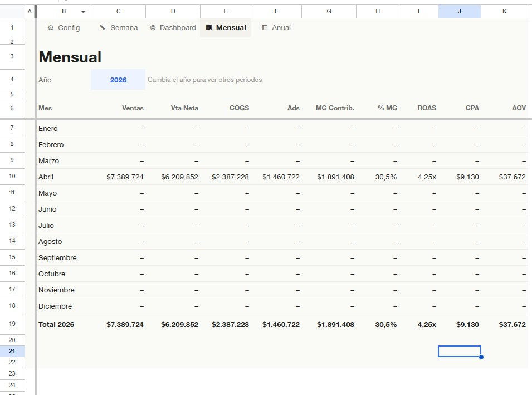Click the CPA column heading

point(472,108)
